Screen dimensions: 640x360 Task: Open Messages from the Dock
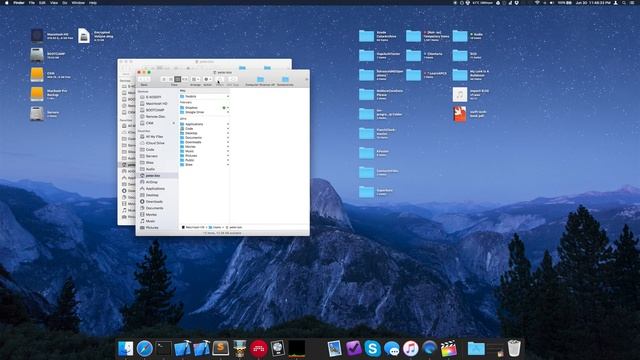tap(392, 348)
